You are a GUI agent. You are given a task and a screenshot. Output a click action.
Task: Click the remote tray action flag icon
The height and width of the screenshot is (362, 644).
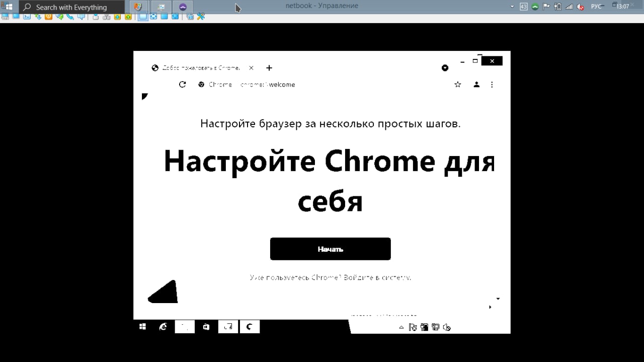(x=413, y=327)
